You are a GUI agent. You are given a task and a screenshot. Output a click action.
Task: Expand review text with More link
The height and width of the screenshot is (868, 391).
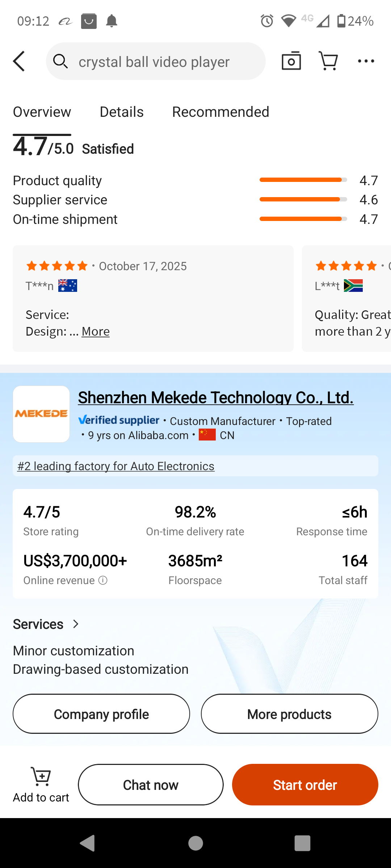click(x=96, y=331)
